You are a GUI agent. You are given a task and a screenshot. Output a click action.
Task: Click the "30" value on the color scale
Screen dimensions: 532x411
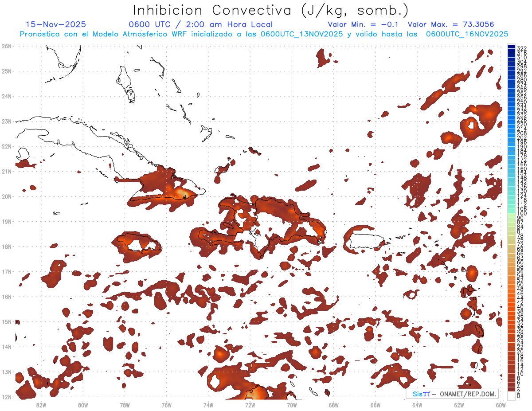point(520,329)
